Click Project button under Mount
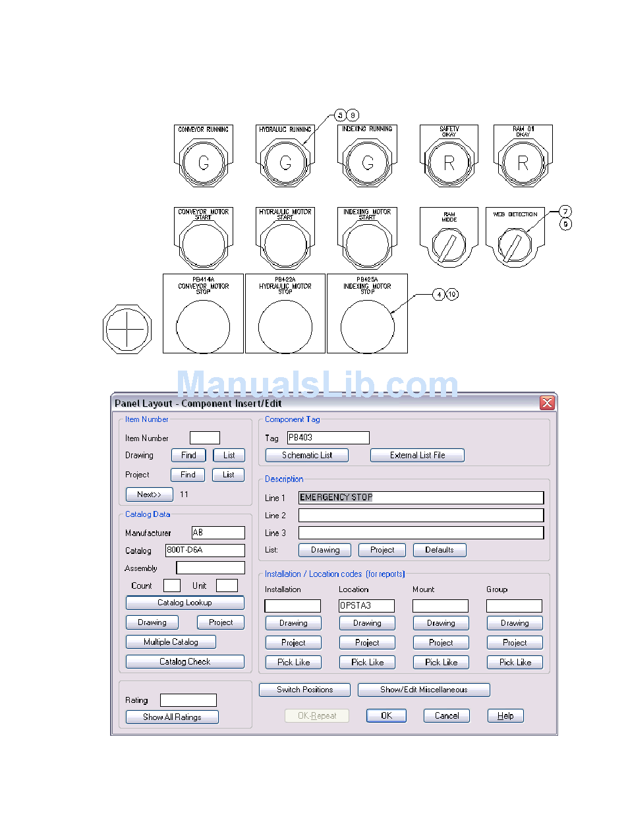The image size is (626, 840). click(x=441, y=643)
